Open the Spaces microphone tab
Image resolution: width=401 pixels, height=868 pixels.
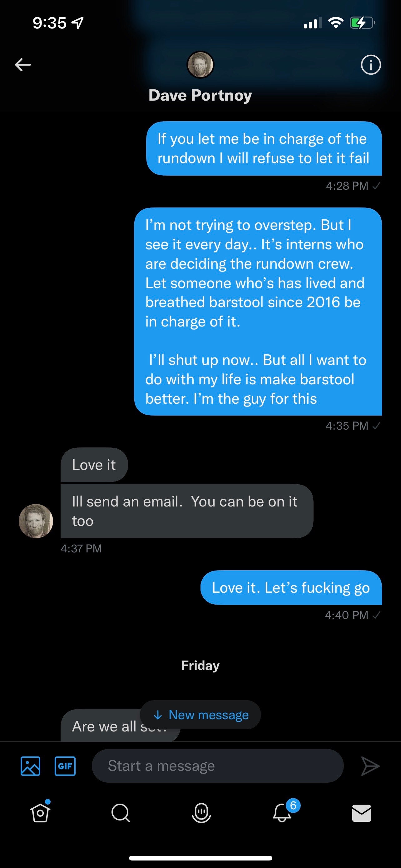(201, 813)
